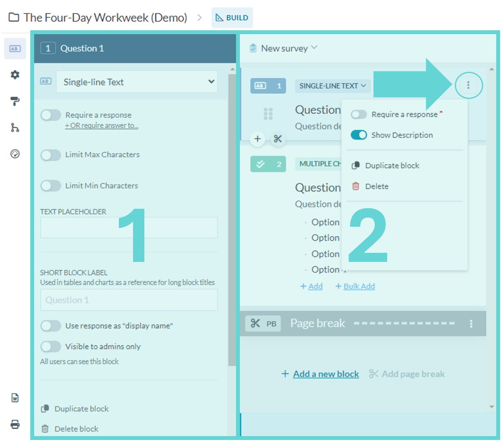Open the Single-line Text type dropdown
The height and width of the screenshot is (443, 504).
(x=137, y=82)
